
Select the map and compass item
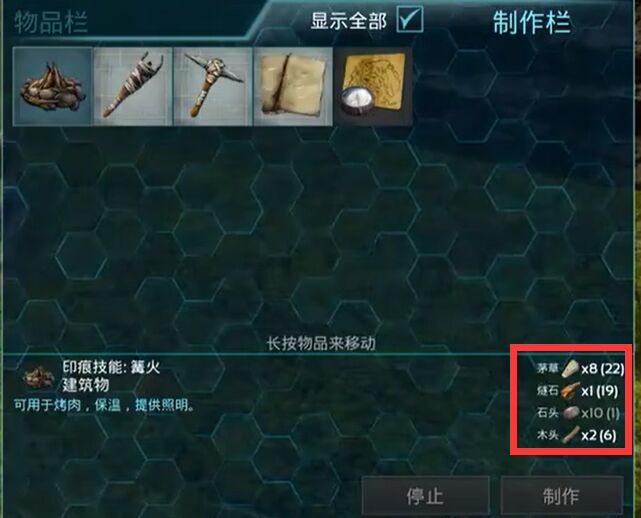pos(373,86)
